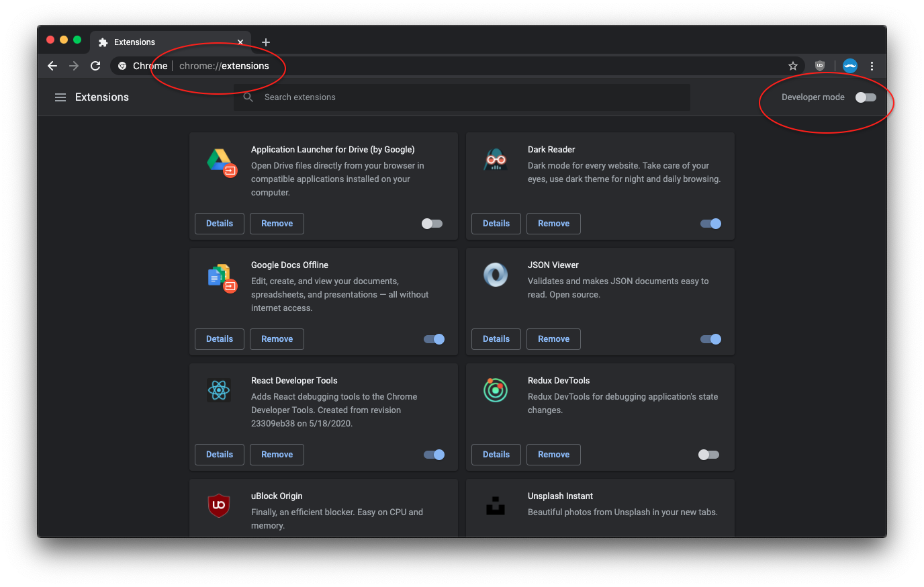Click the JSON Viewer extension icon
924x587 pixels.
click(x=496, y=275)
